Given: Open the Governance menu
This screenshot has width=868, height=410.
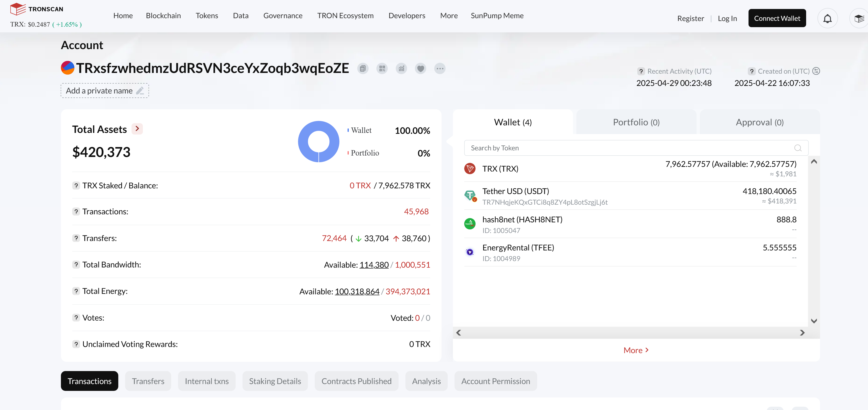Looking at the screenshot, I should [x=283, y=16].
